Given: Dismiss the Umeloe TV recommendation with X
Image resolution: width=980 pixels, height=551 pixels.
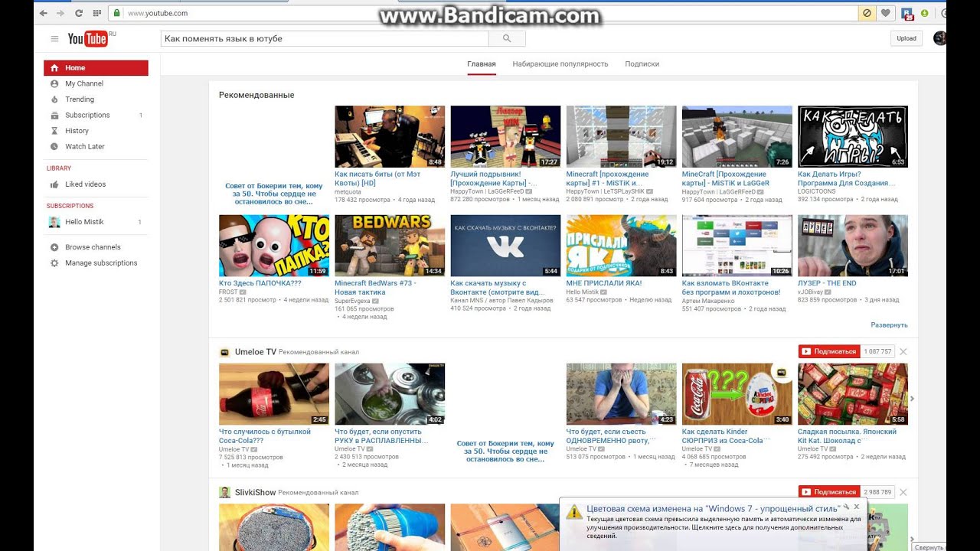Looking at the screenshot, I should coord(903,351).
